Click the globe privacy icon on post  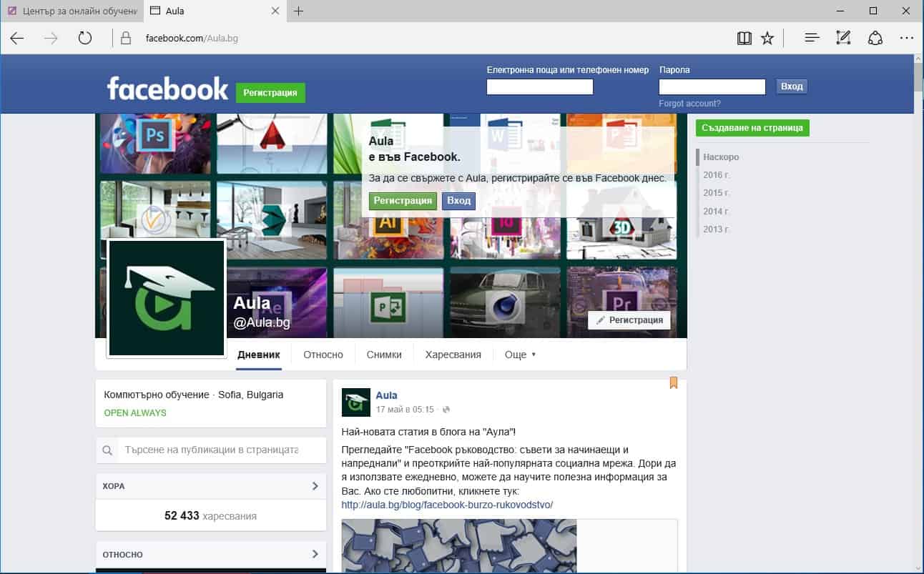447,410
